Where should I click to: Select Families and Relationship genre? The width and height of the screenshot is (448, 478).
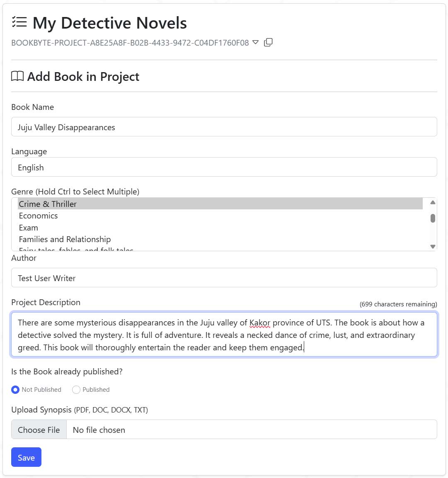pyautogui.click(x=65, y=239)
